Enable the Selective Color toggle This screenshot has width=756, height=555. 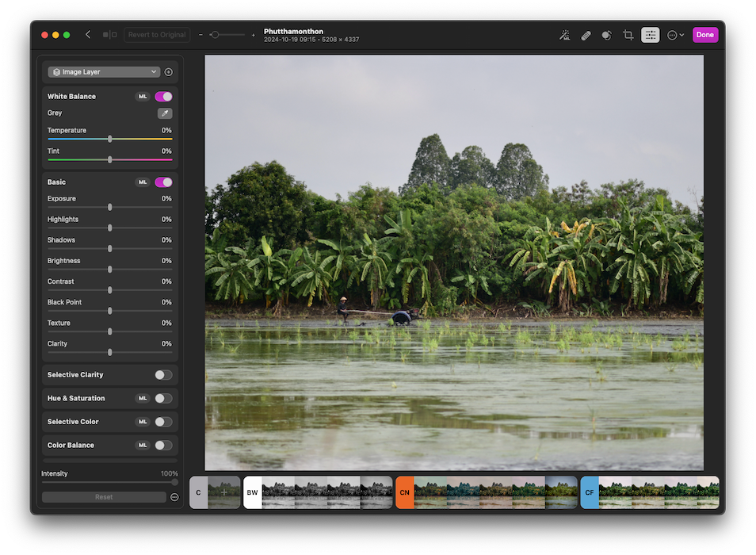click(163, 422)
